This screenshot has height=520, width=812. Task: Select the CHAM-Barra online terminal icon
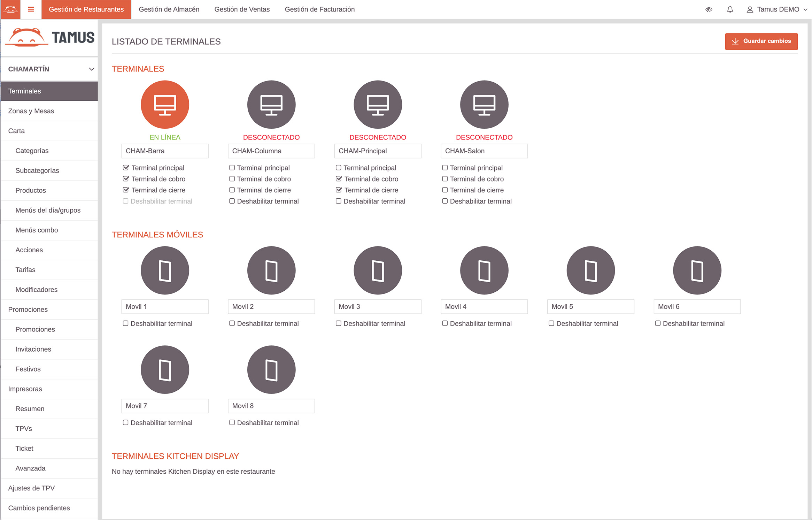165,105
